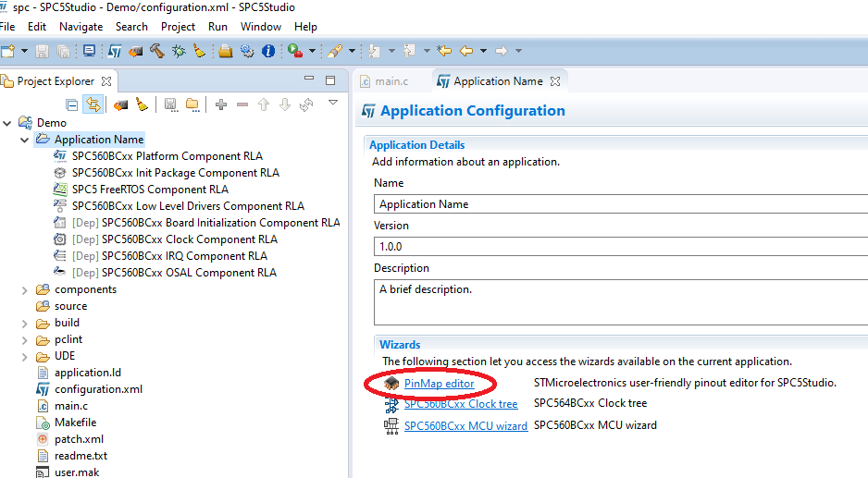868x478 pixels.
Task: Click the blue info icon
Action: tap(268, 51)
